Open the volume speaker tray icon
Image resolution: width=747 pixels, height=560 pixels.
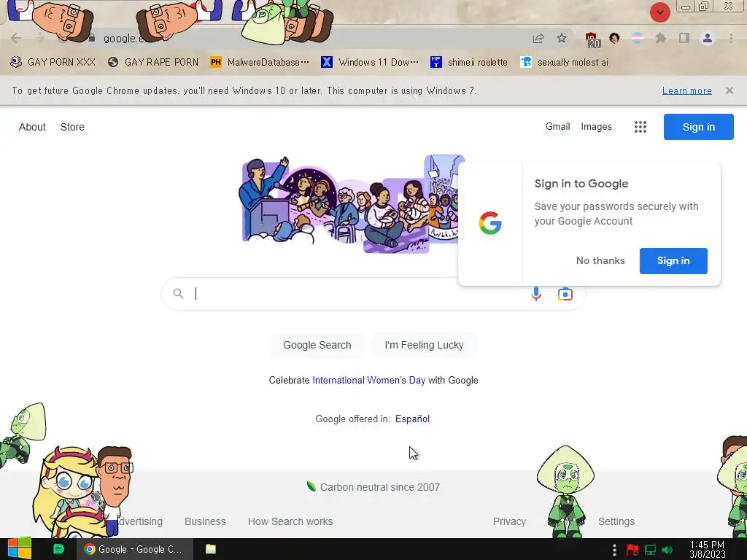(667, 550)
